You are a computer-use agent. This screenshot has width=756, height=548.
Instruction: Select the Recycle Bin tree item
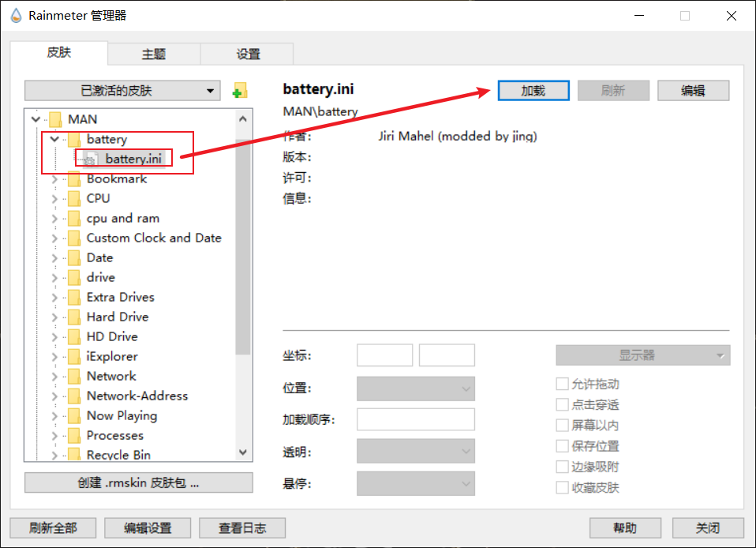coord(118,455)
